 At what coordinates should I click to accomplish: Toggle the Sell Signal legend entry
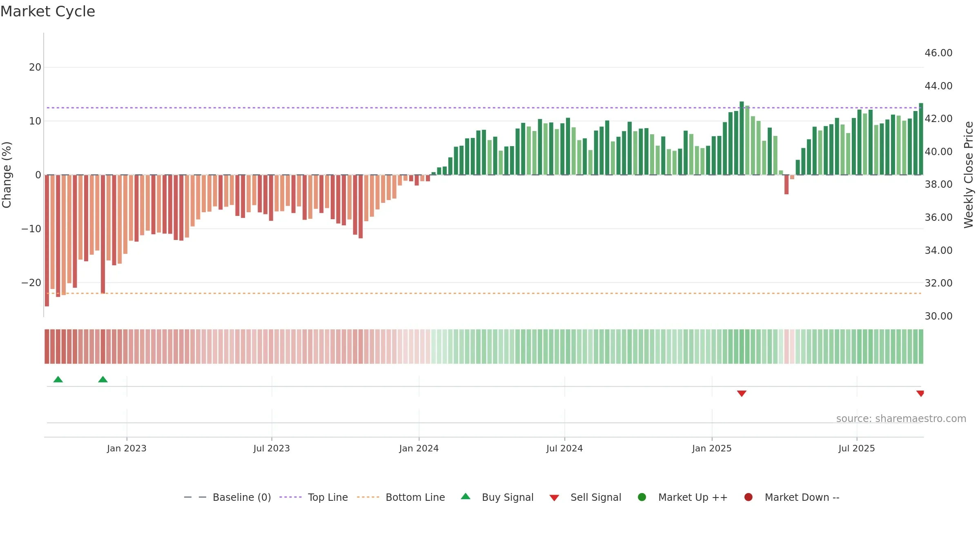pyautogui.click(x=585, y=497)
